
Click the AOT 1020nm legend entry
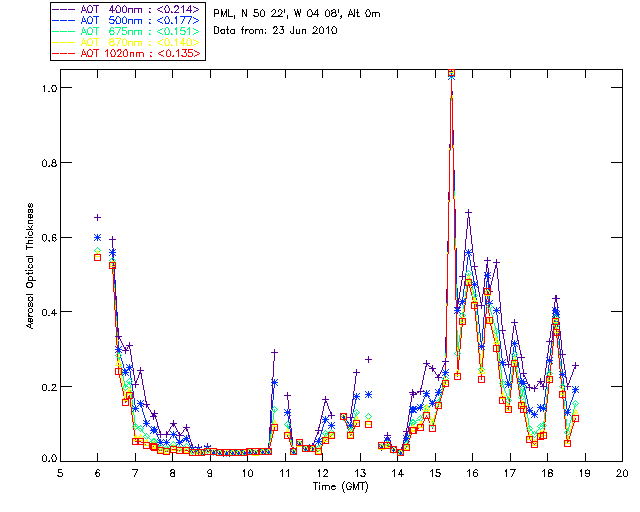pyautogui.click(x=127, y=53)
